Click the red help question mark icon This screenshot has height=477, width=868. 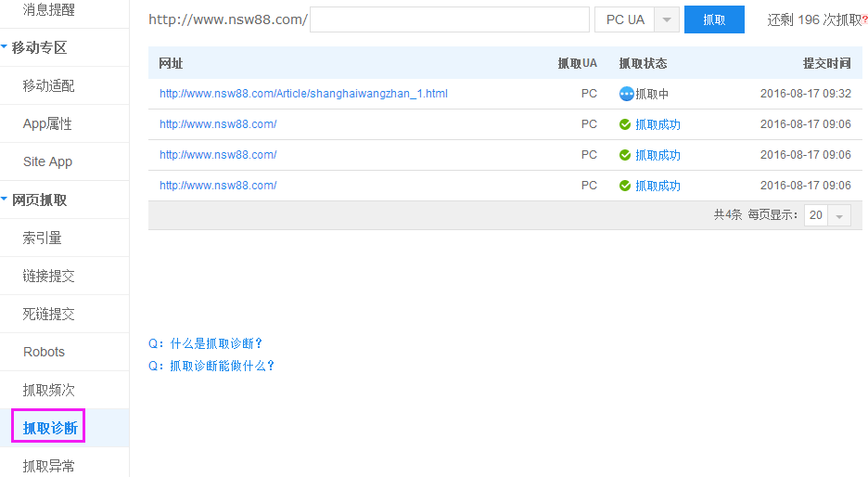[x=864, y=19]
